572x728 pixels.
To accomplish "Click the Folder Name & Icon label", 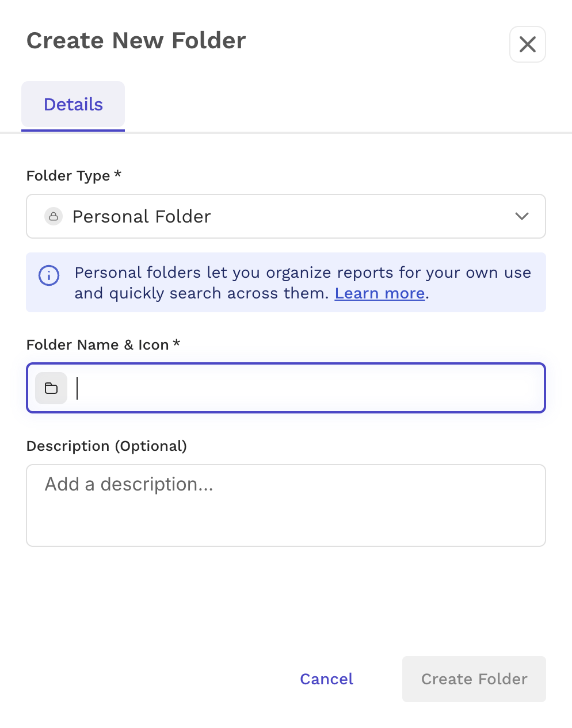I will (98, 345).
